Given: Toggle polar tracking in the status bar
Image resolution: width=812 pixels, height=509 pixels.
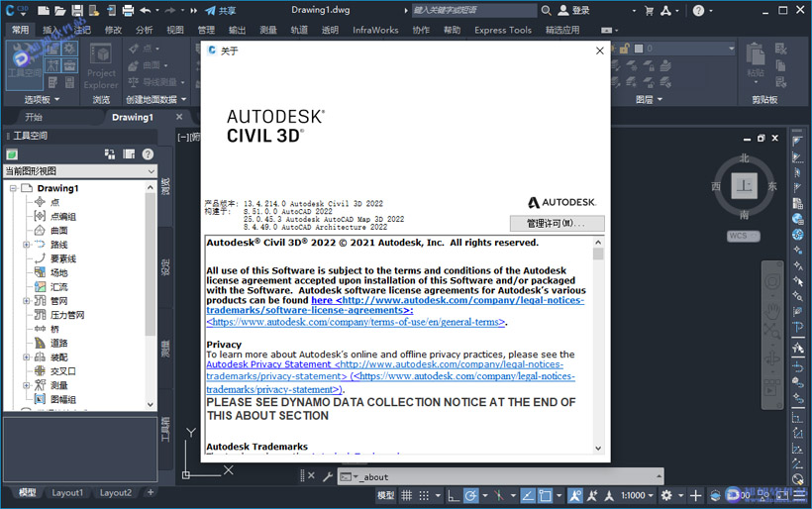Looking at the screenshot, I should pos(470,495).
